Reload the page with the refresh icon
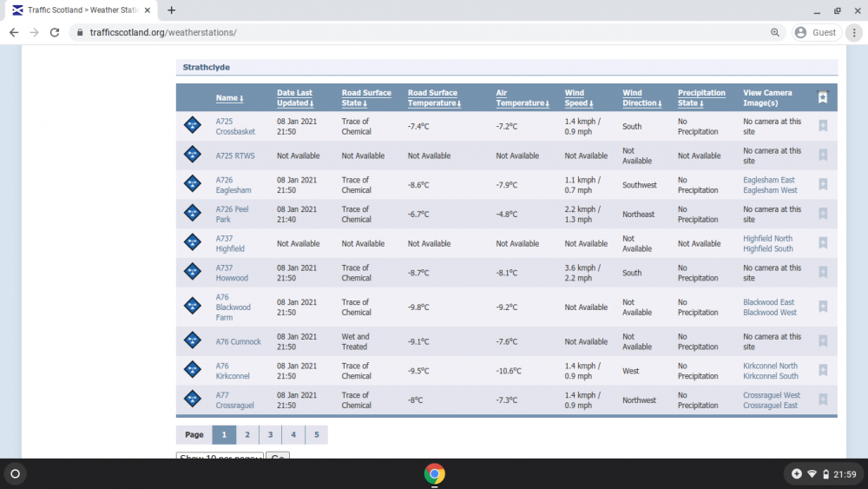868x489 pixels. coord(54,33)
